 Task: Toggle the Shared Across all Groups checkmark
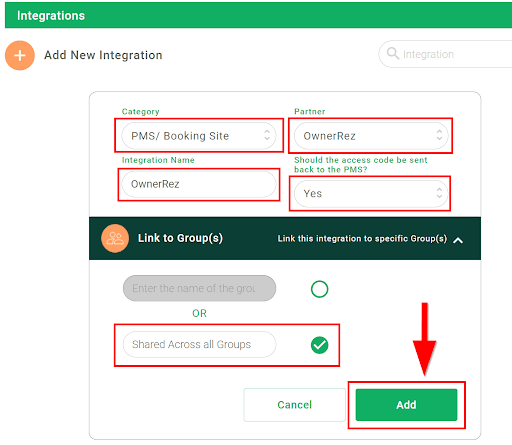319,345
